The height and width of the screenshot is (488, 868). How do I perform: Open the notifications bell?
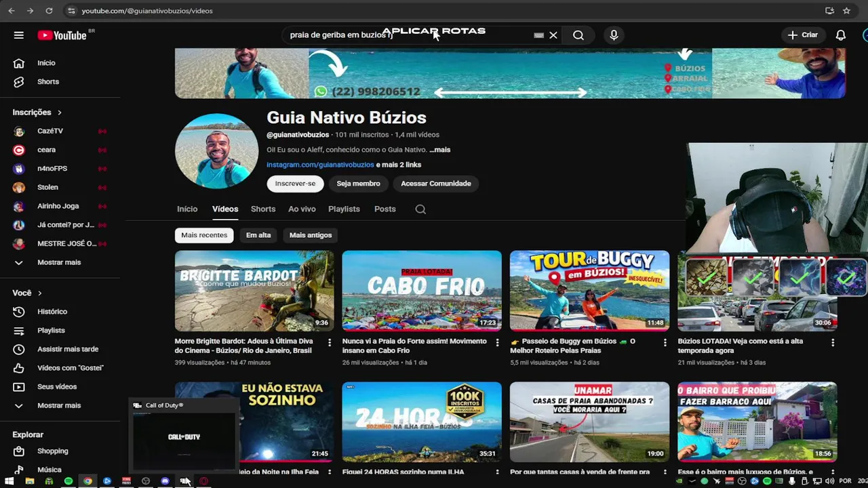[841, 35]
